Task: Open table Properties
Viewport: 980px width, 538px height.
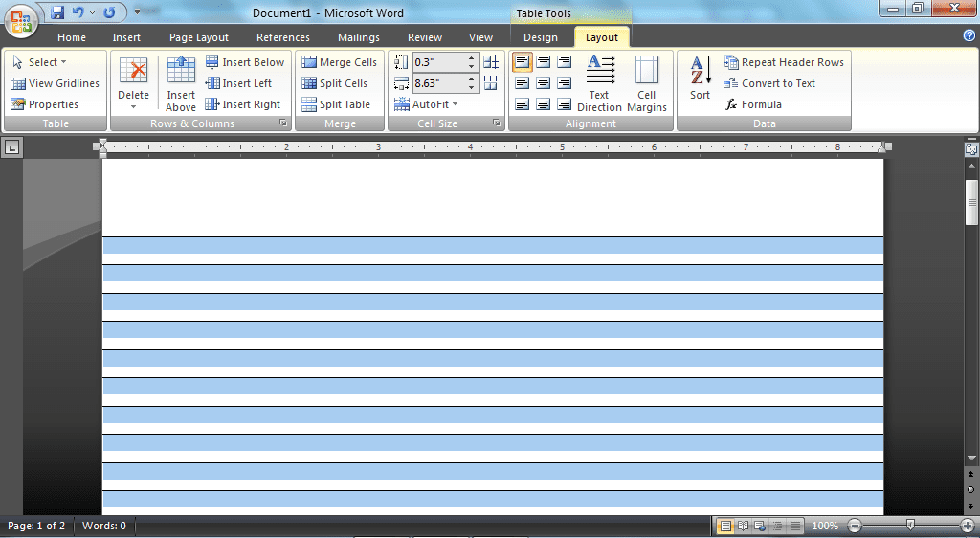Action: pos(44,104)
